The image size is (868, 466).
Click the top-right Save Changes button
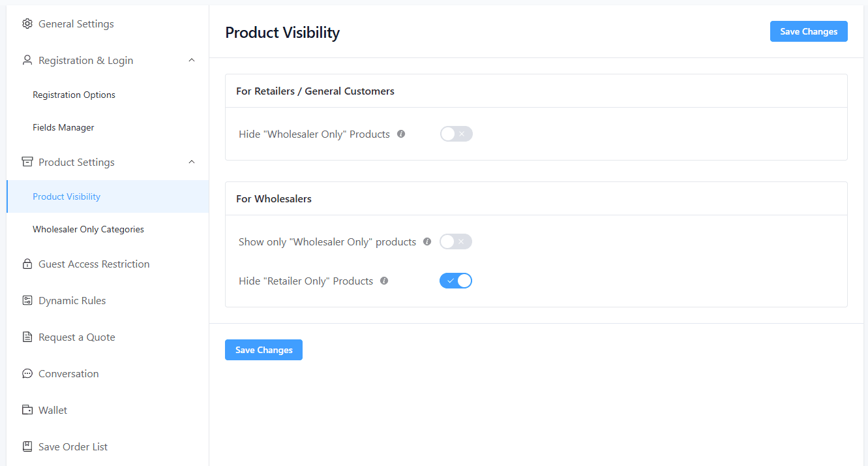[x=808, y=32]
